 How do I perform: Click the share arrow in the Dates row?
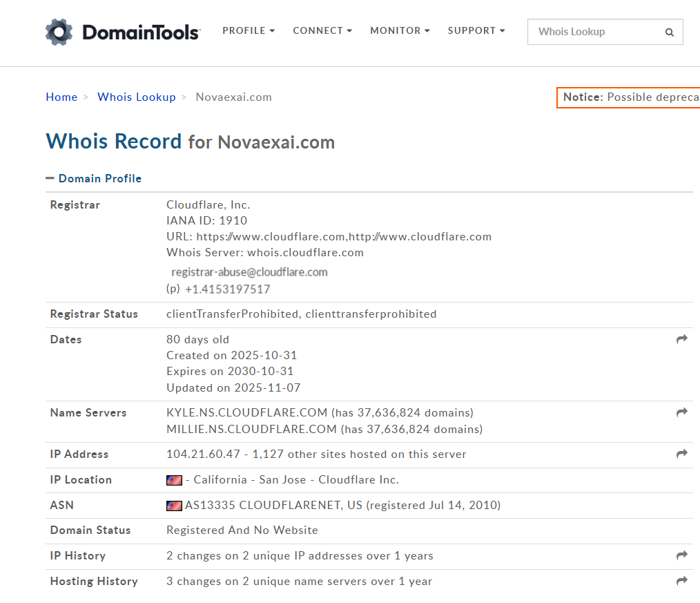pyautogui.click(x=681, y=339)
